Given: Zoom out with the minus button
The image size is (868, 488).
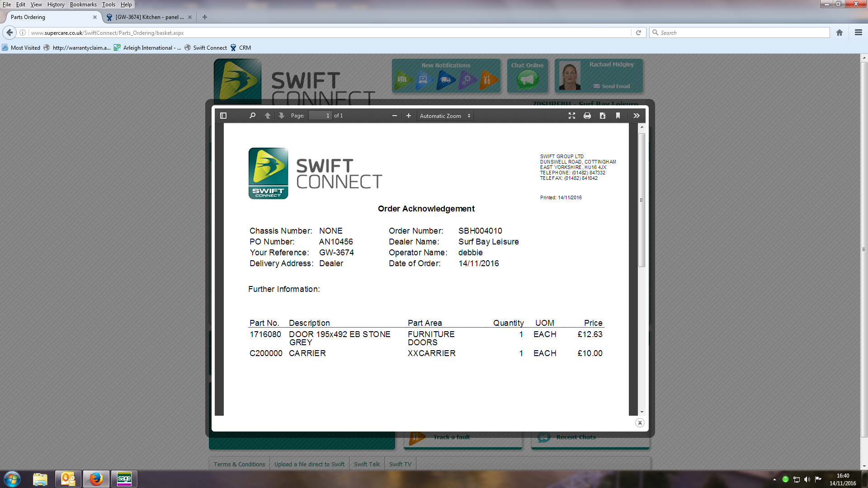Looking at the screenshot, I should tap(395, 116).
